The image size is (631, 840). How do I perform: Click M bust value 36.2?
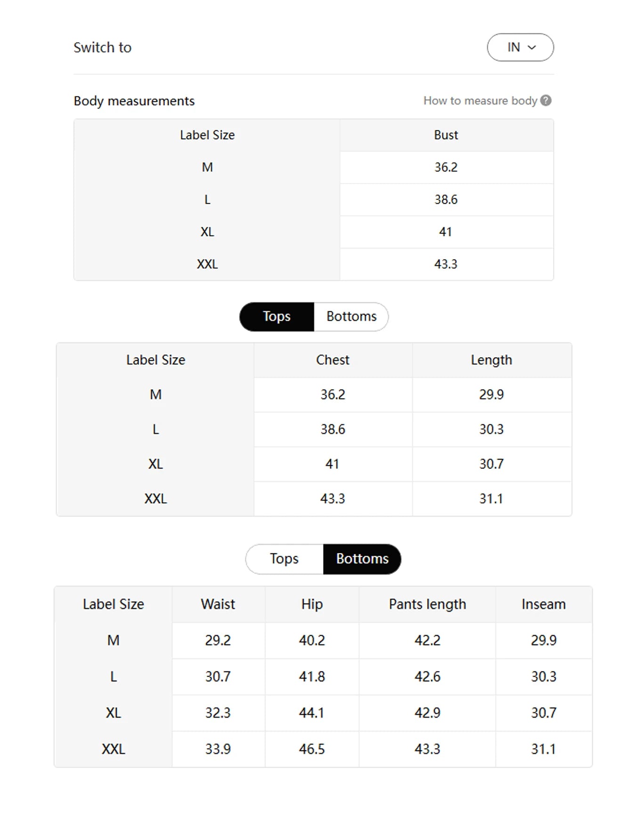point(446,168)
